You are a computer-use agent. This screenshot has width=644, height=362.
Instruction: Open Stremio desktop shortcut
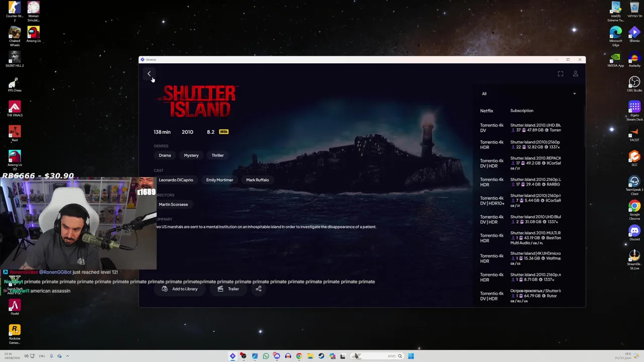(634, 35)
